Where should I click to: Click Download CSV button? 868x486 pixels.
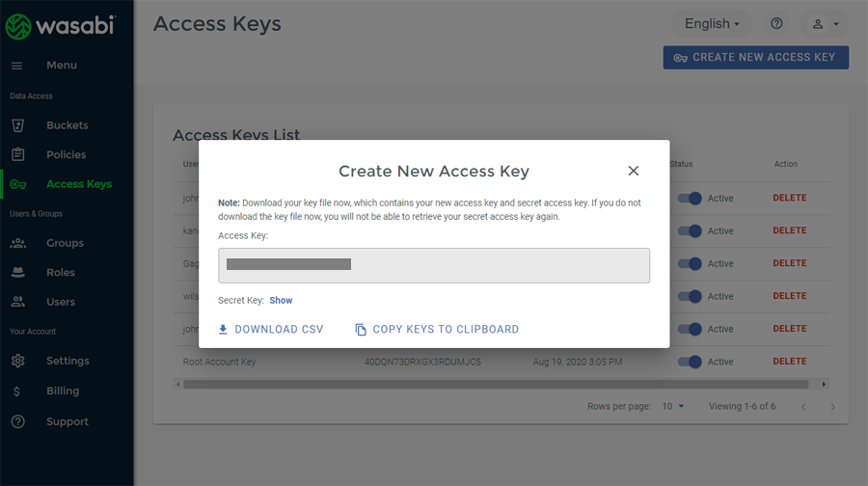270,330
